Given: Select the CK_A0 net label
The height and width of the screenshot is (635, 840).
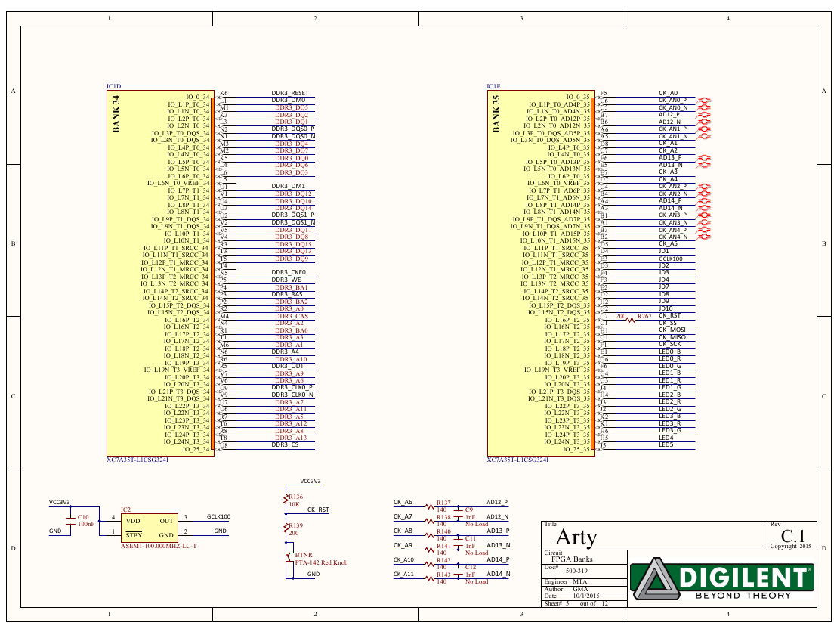Looking at the screenshot, I should coord(668,93).
